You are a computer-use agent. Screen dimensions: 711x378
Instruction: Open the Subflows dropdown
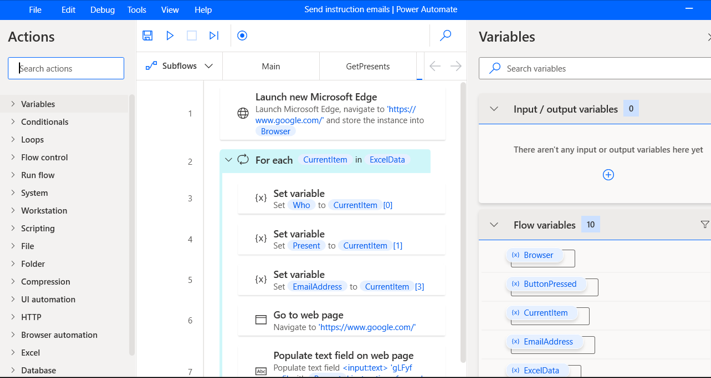coord(180,66)
